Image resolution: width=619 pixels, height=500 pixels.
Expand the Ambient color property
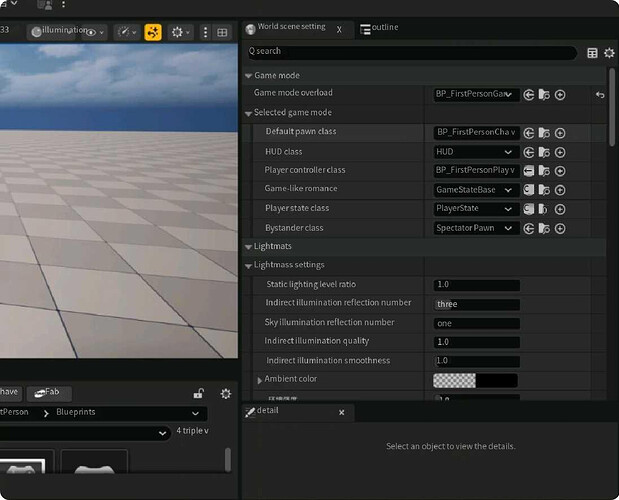point(260,380)
